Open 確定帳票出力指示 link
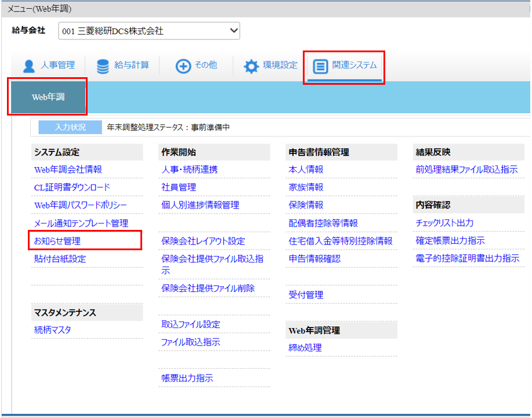Image resolution: width=532 pixels, height=418 pixels. tap(450, 241)
